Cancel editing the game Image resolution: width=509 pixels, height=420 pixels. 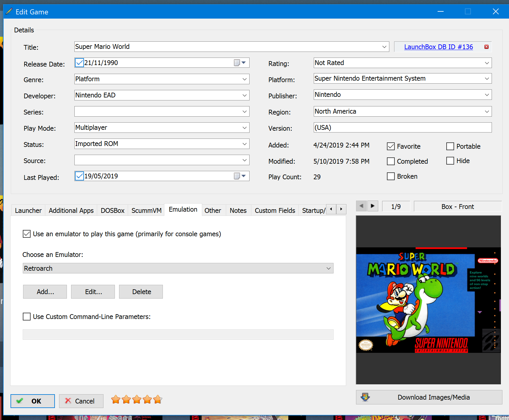[x=81, y=401]
